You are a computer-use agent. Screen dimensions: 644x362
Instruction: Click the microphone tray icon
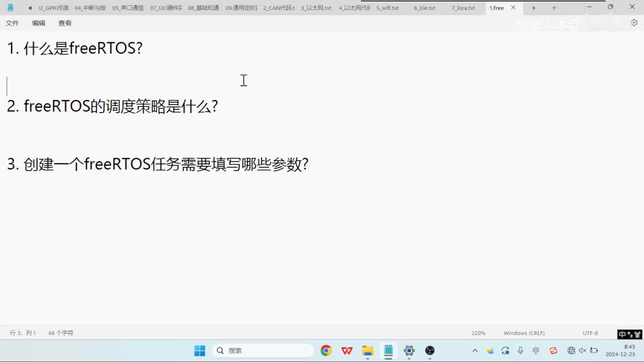tap(520, 350)
